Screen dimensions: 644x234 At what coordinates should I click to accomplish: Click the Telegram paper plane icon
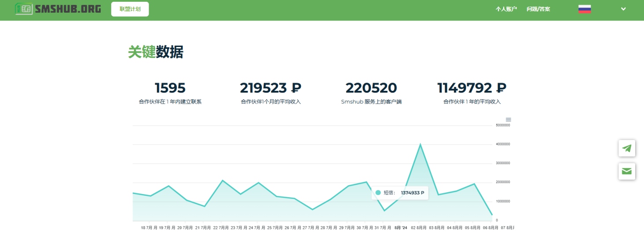click(x=626, y=148)
